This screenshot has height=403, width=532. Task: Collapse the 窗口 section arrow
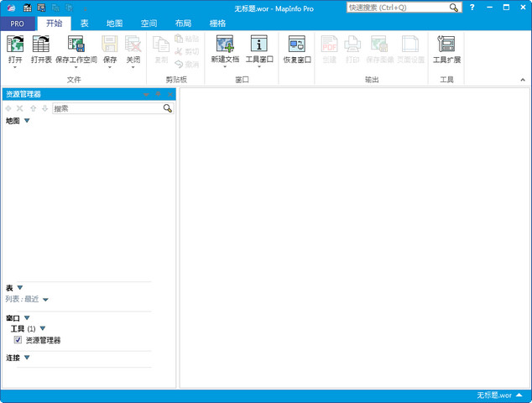(x=27, y=318)
